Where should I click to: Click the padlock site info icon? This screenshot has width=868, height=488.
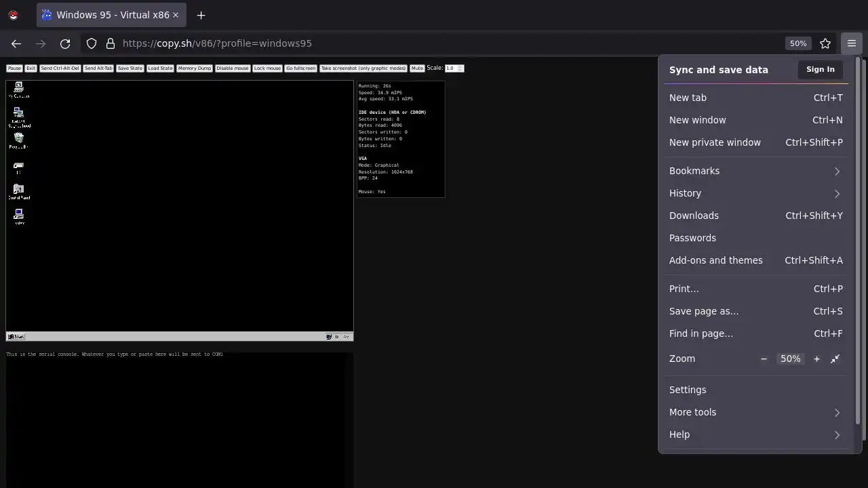tap(111, 43)
